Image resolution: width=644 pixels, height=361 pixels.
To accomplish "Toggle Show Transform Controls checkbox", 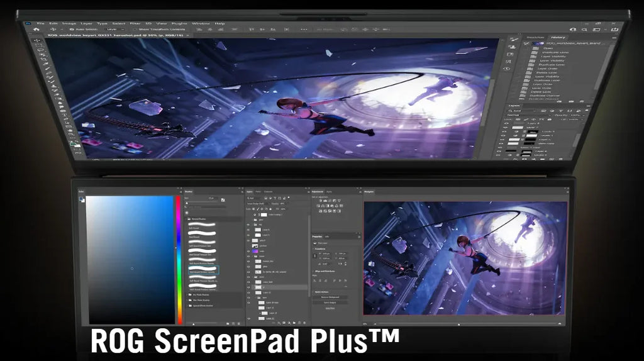I will coord(135,29).
